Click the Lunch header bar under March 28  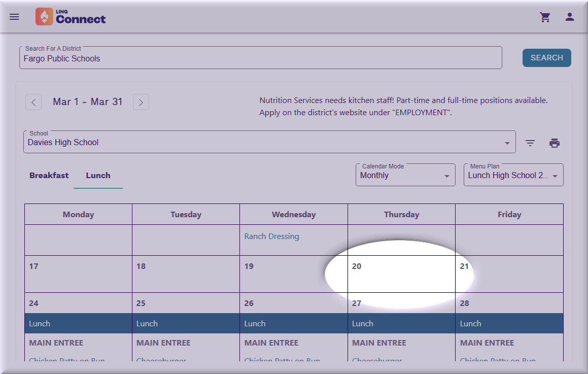click(509, 324)
